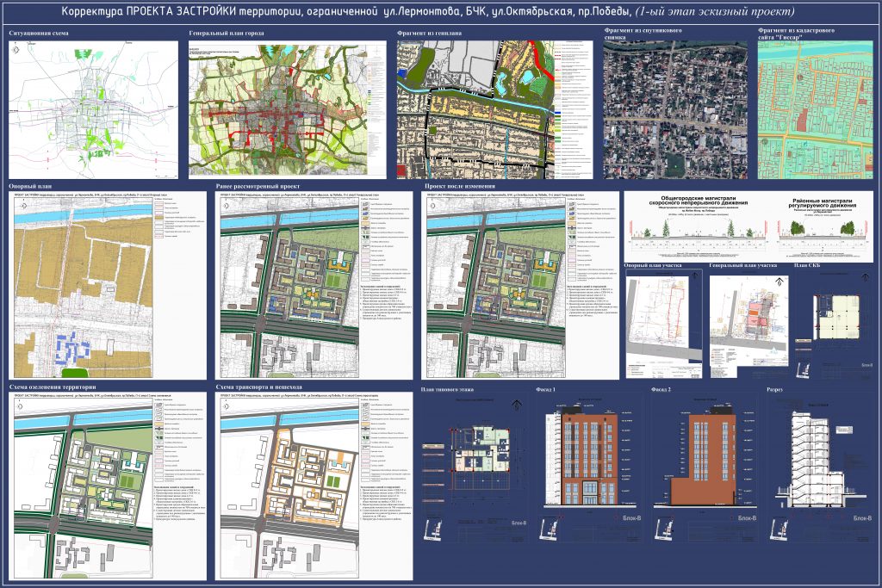
Task: Click the board title starting with 'Корректура ПРОЕКТА ЗАСТРОЙКИ'
Action: [427, 12]
